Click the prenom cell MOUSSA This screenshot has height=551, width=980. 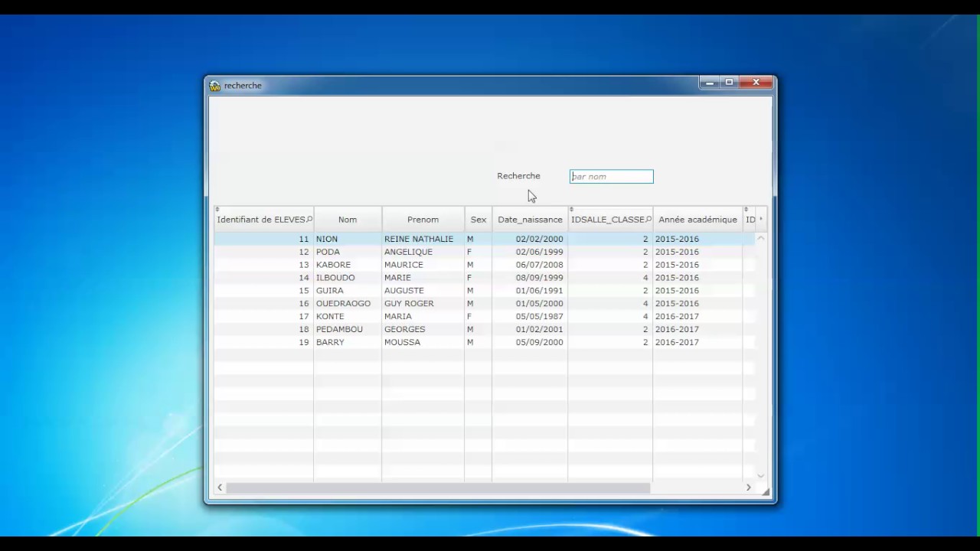(423, 342)
